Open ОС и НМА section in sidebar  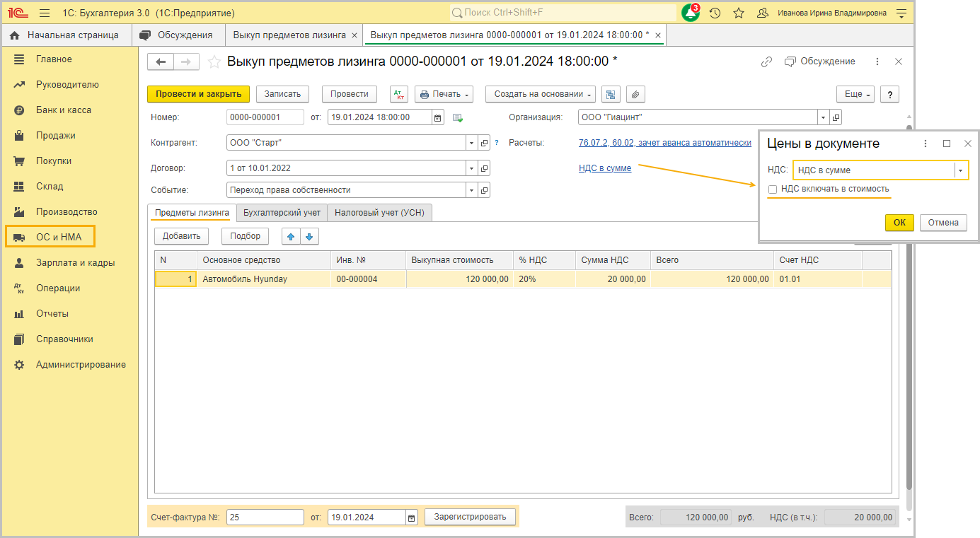pyautogui.click(x=50, y=237)
